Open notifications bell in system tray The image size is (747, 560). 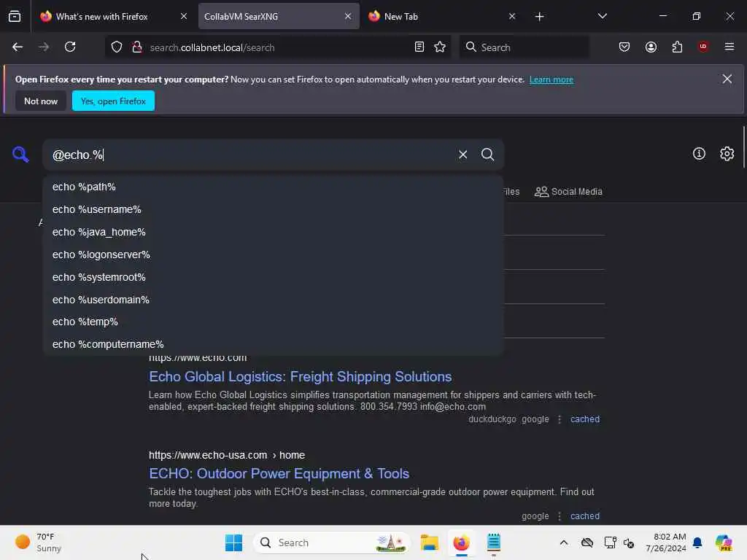697,542
